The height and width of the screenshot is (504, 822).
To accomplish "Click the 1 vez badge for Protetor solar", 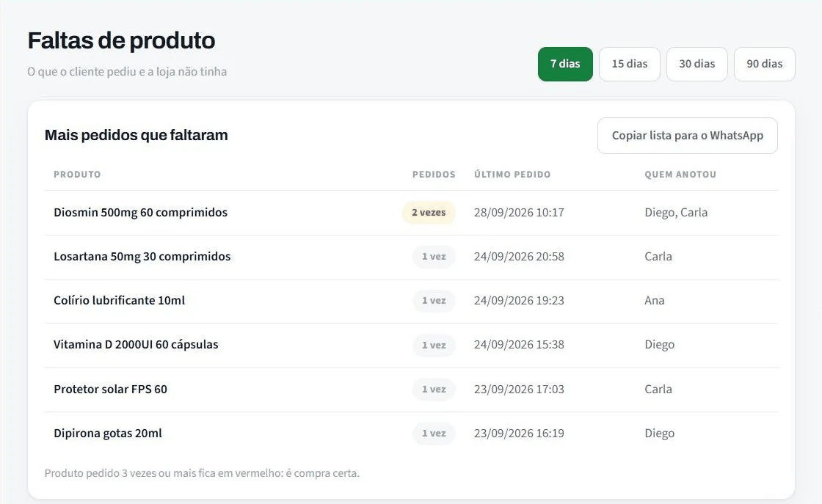I will [x=434, y=390].
